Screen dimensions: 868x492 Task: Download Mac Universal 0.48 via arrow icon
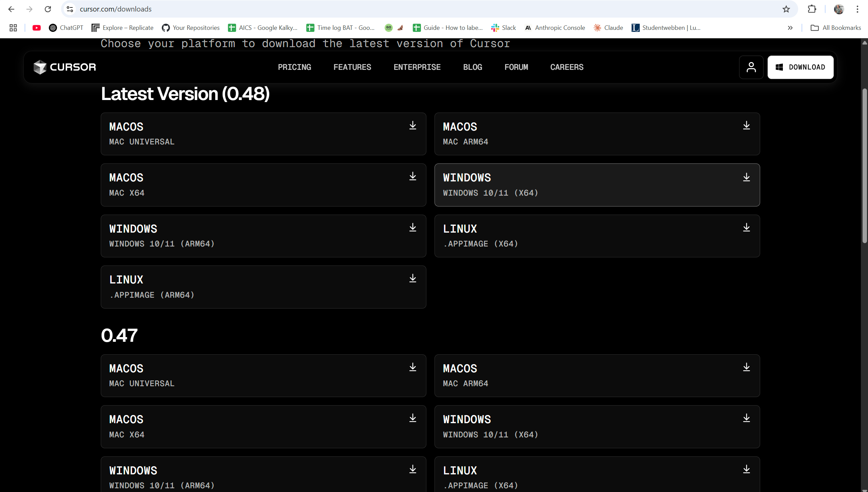(412, 125)
